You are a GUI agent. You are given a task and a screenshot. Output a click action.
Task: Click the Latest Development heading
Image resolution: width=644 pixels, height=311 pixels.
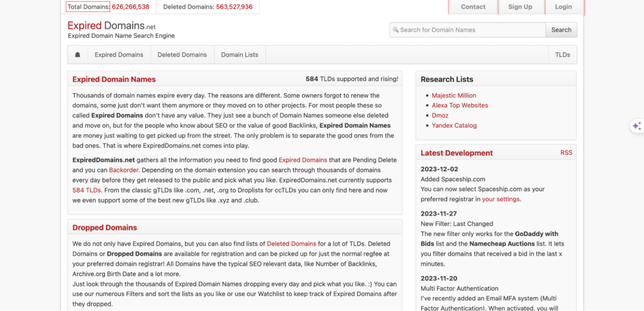pyautogui.click(x=457, y=153)
